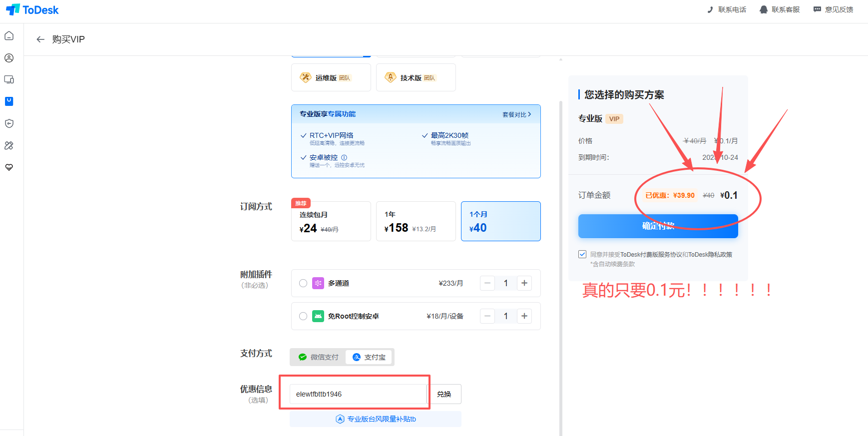868x436 pixels.
Task: Click the VIP badge beside 专业版
Action: coord(614,119)
